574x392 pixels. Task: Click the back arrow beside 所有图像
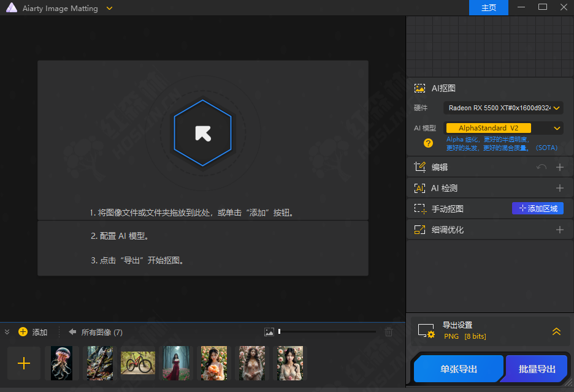72,331
